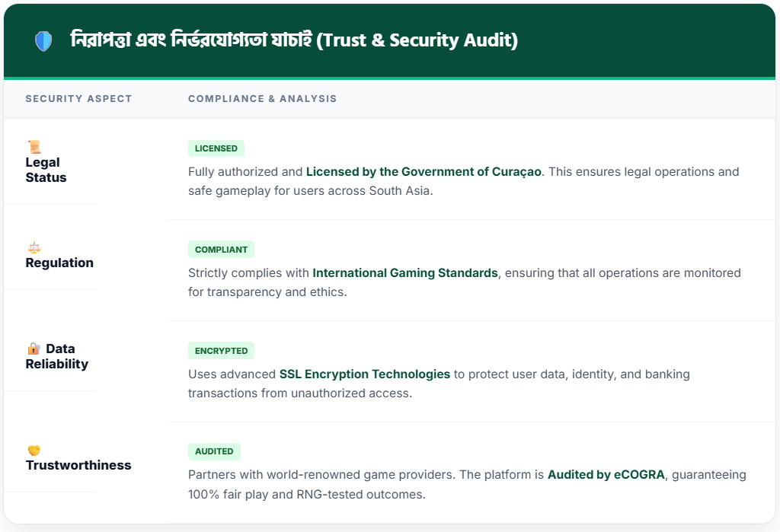Select the Trustworthiness row label
The image size is (780, 532).
coord(78,465)
